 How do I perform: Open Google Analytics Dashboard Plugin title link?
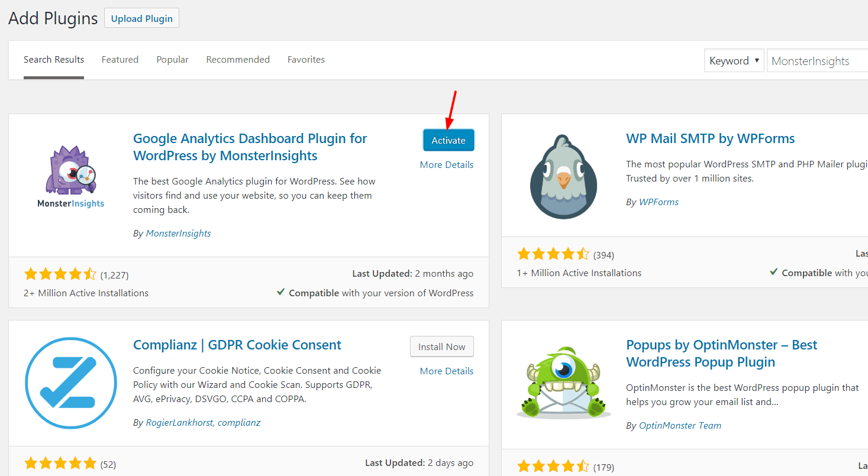(x=250, y=147)
